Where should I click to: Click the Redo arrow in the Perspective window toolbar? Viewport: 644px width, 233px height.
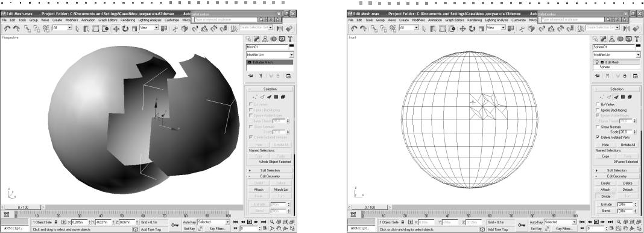16,28
